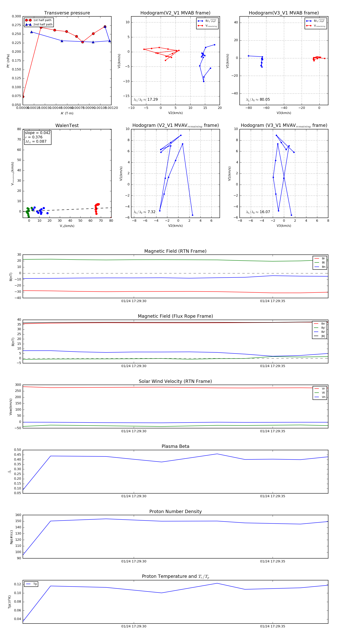Click the 'Tp(10^6K)' axis label
This screenshot has width=351, height=644.
pyautogui.click(x=10, y=602)
